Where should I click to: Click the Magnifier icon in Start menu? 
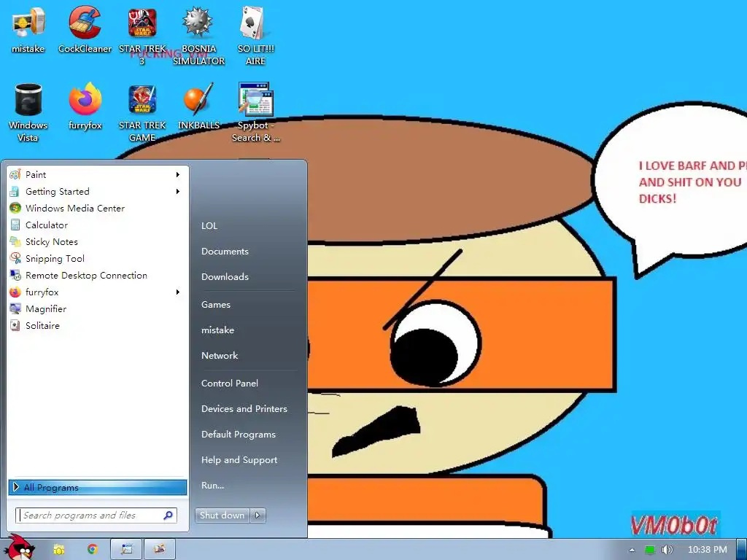pos(15,308)
